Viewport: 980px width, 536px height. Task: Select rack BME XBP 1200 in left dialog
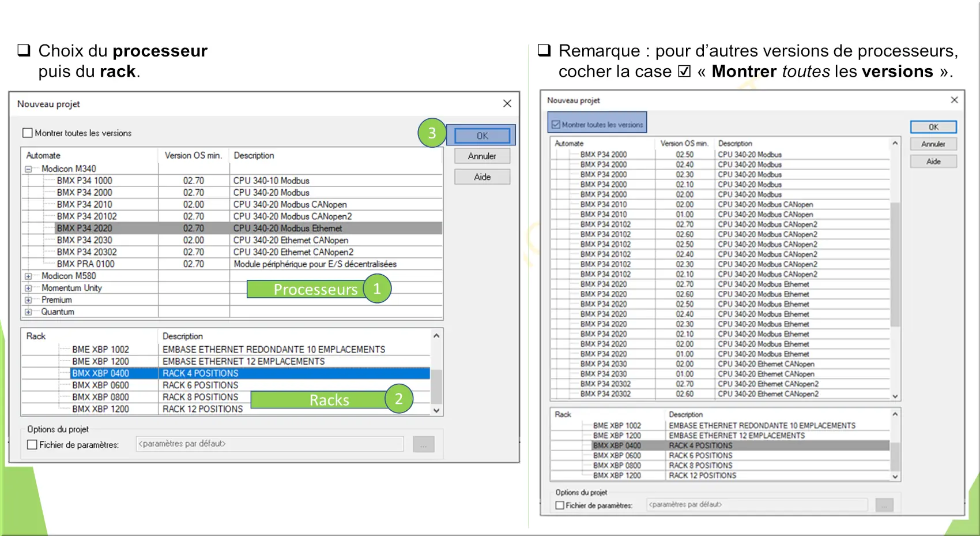pyautogui.click(x=100, y=361)
